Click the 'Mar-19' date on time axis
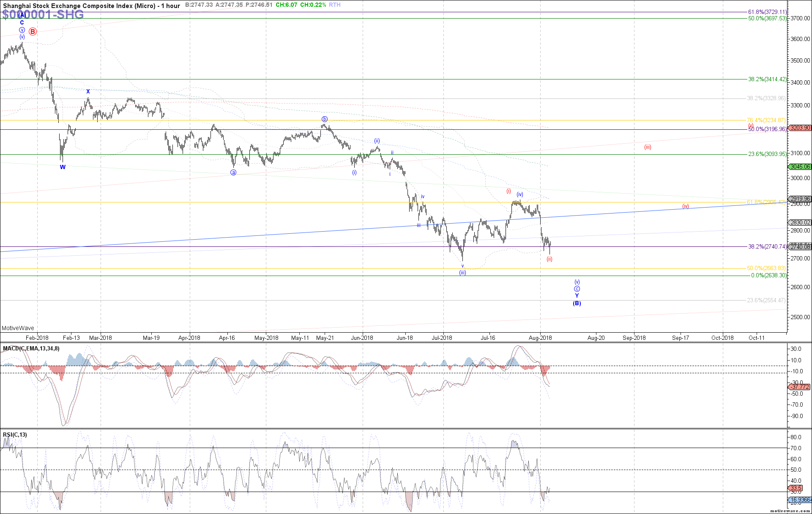This screenshot has height=514, width=812. (x=151, y=338)
